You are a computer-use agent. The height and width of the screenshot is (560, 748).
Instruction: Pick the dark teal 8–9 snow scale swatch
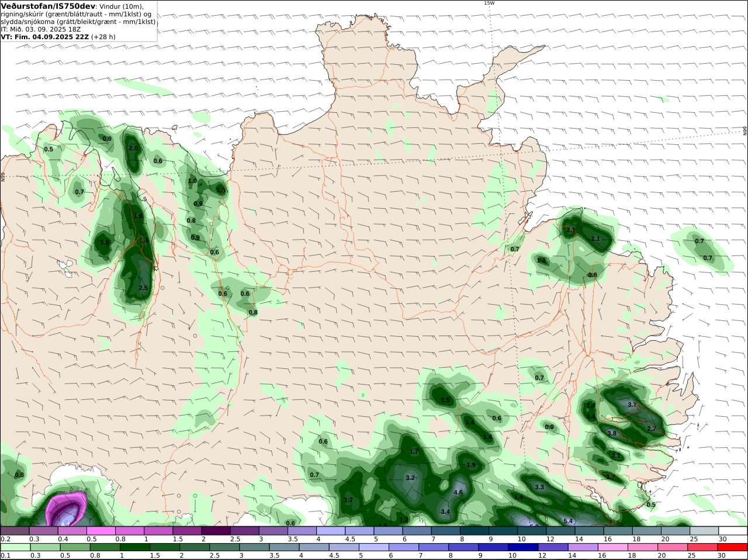475,530
